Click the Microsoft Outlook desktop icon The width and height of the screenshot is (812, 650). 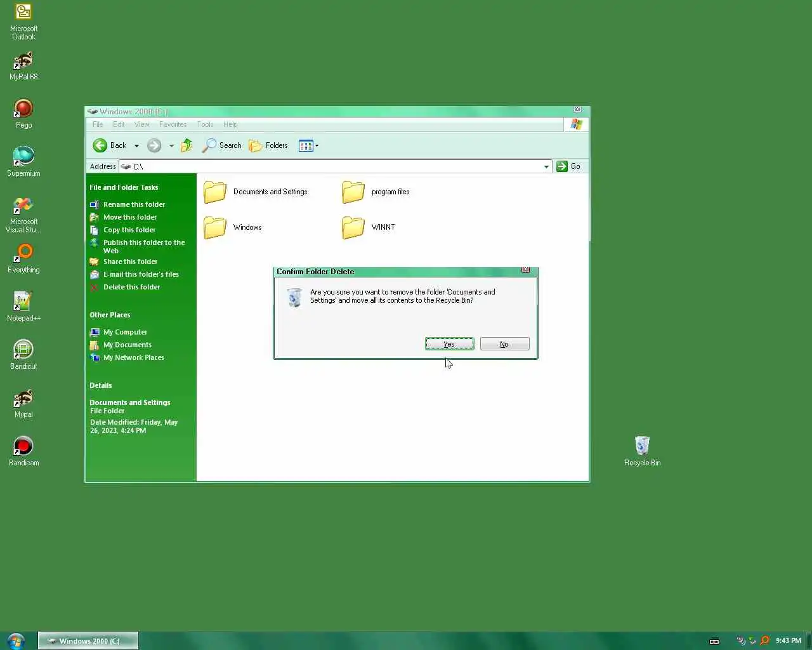coord(23,22)
